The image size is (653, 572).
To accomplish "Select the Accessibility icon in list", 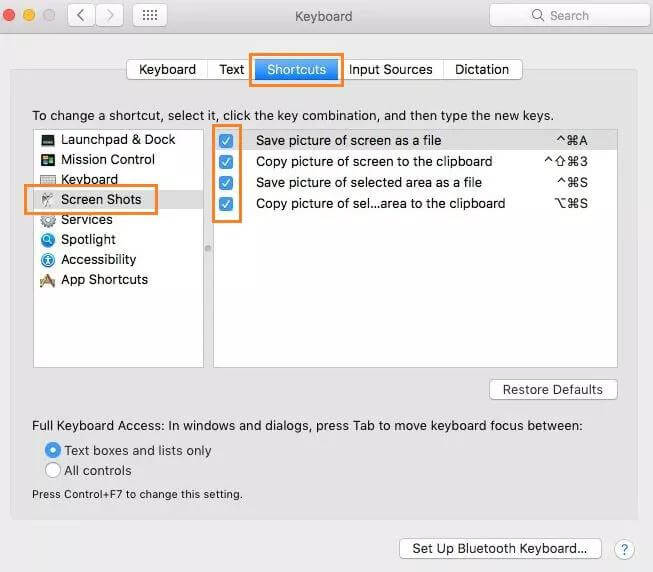I will [47, 260].
